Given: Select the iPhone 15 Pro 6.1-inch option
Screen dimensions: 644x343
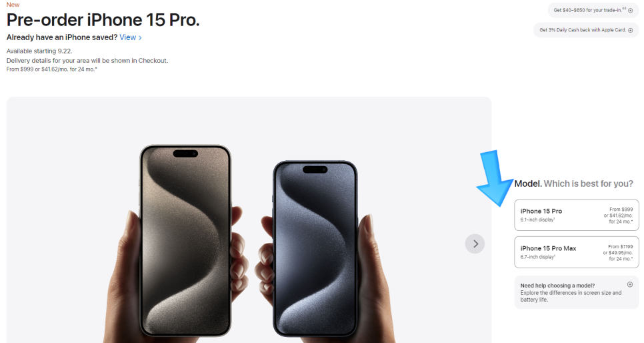Looking at the screenshot, I should (577, 215).
